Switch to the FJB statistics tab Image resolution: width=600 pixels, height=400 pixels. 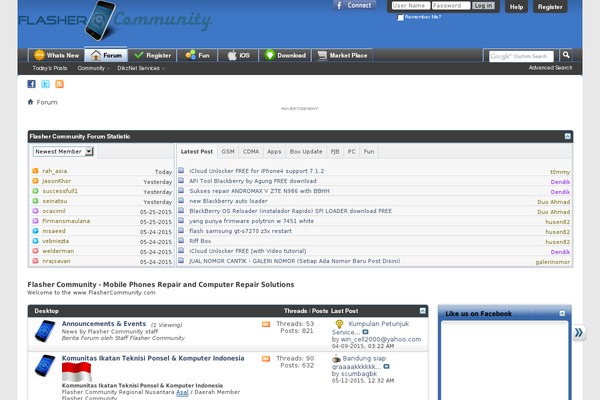(335, 152)
